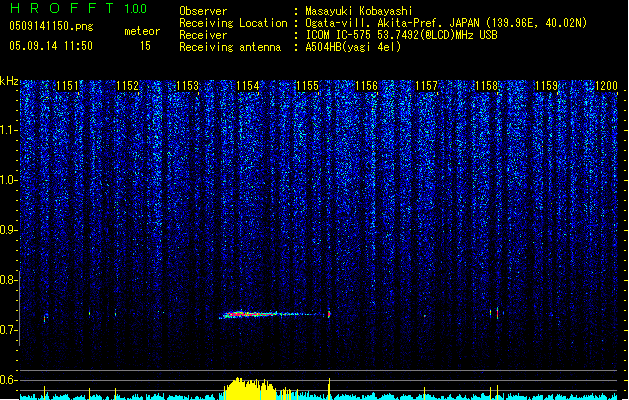Click the 1151 time marker

(x=67, y=86)
